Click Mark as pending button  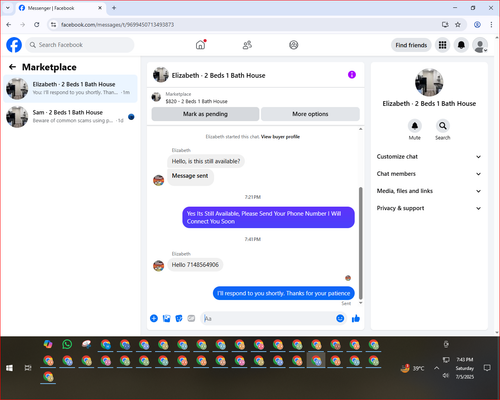(205, 114)
